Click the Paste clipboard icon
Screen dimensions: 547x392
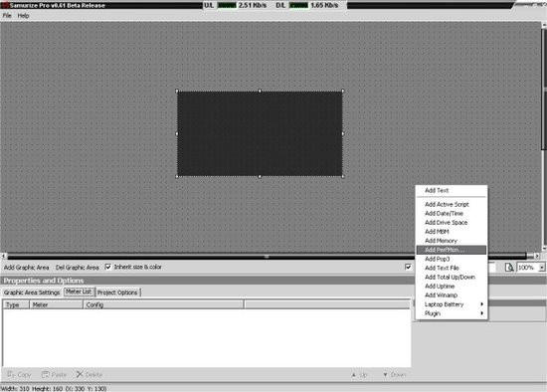pos(46,374)
